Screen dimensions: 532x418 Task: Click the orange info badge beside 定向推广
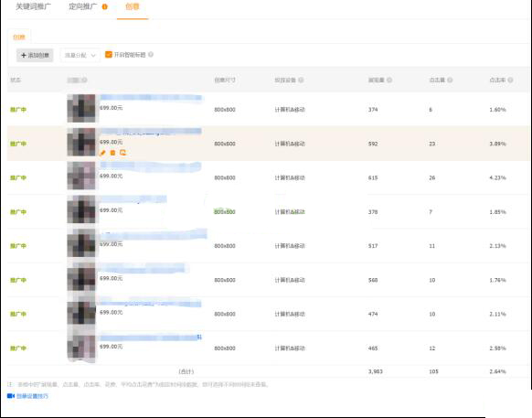105,6
